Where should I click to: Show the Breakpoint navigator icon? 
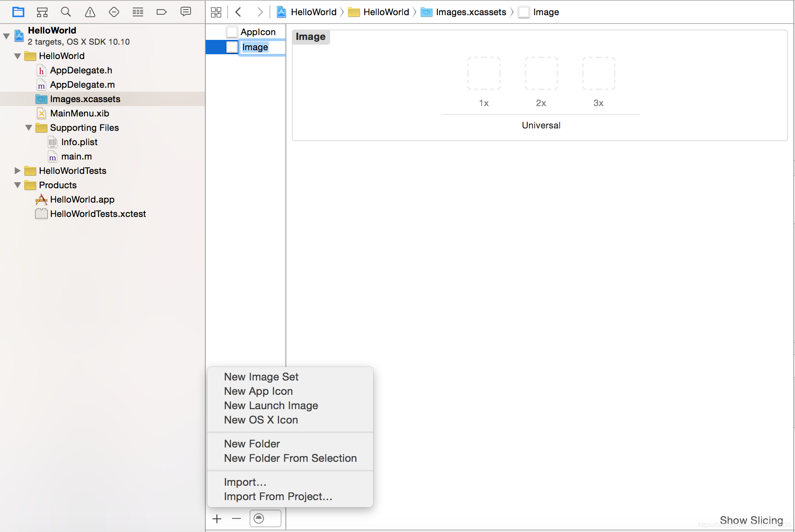tap(161, 12)
